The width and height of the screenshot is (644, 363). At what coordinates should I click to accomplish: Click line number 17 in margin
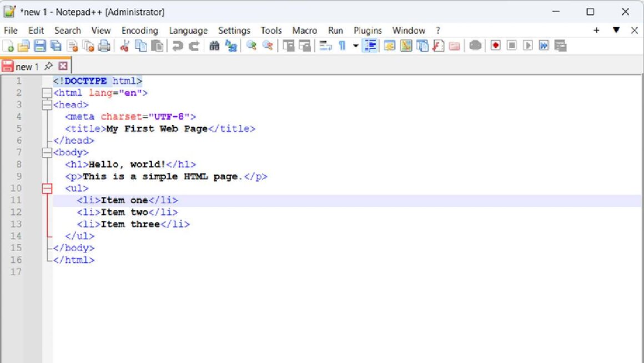tap(16, 272)
